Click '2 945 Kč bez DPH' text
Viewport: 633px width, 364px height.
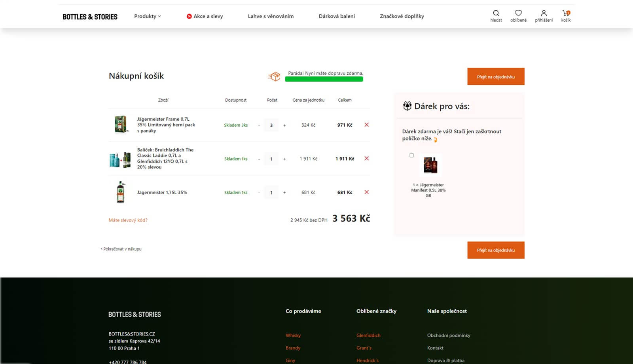coord(309,220)
